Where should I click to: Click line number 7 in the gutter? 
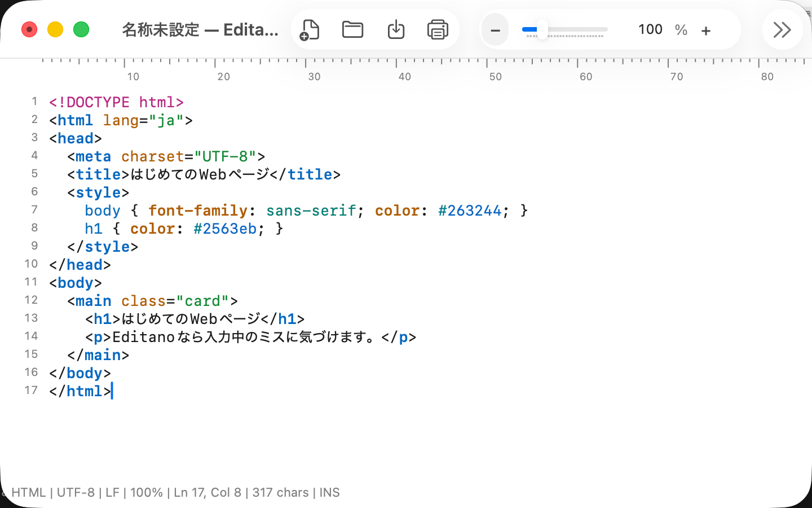(x=34, y=210)
